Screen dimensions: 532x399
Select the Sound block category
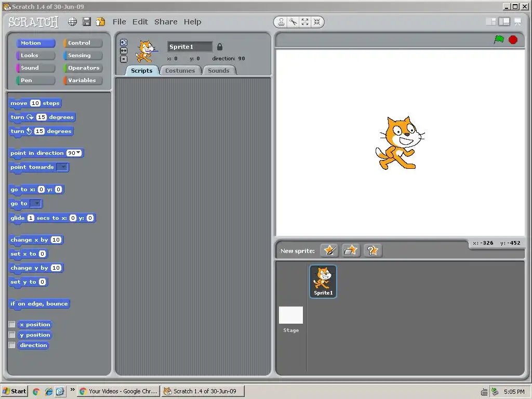click(x=36, y=68)
